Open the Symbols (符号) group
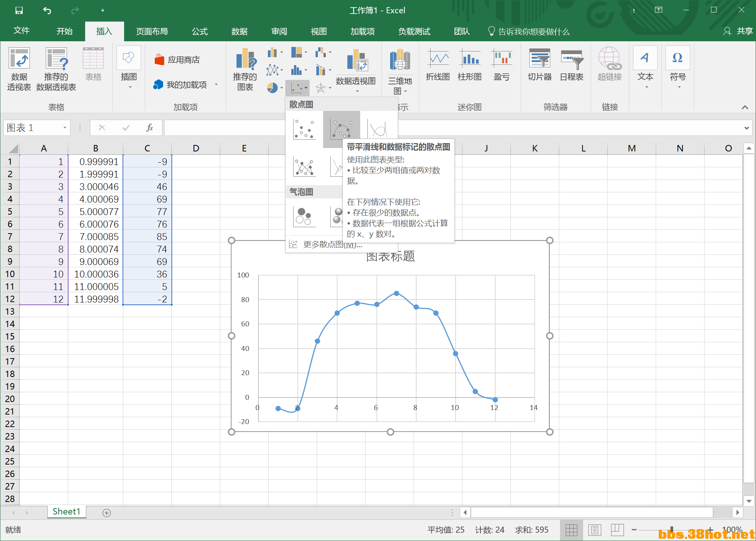 pyautogui.click(x=678, y=68)
